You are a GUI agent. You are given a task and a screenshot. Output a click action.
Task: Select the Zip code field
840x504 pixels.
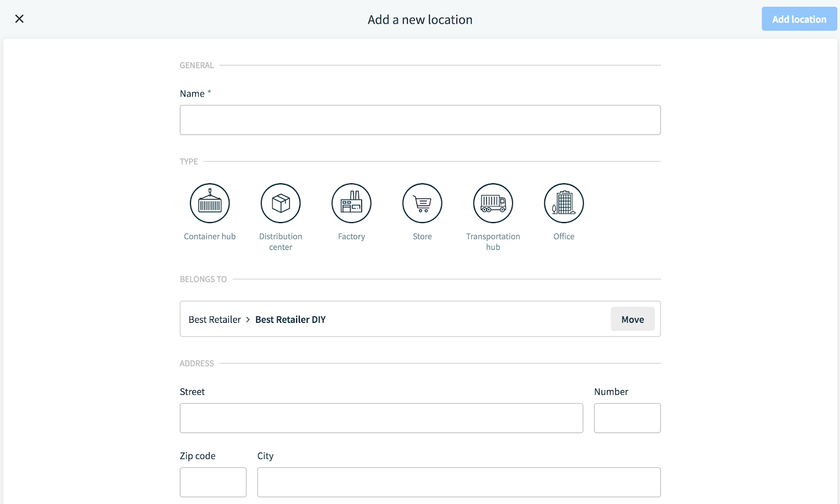213,481
